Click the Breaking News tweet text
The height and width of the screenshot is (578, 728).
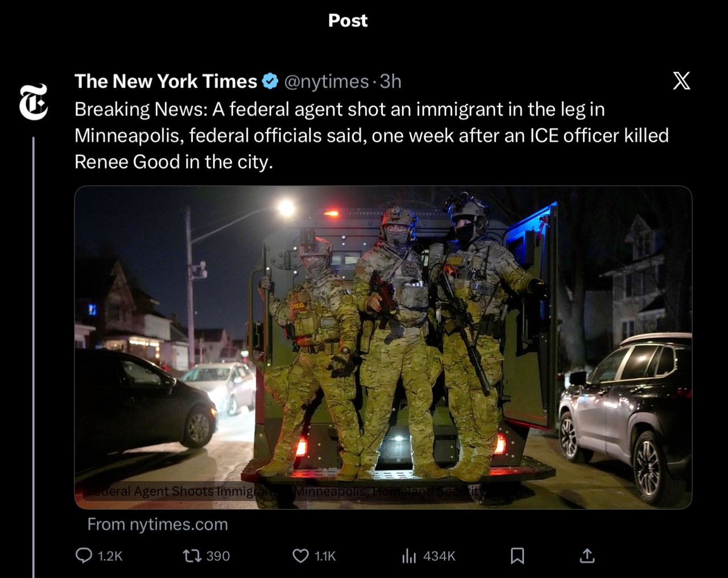tap(371, 135)
